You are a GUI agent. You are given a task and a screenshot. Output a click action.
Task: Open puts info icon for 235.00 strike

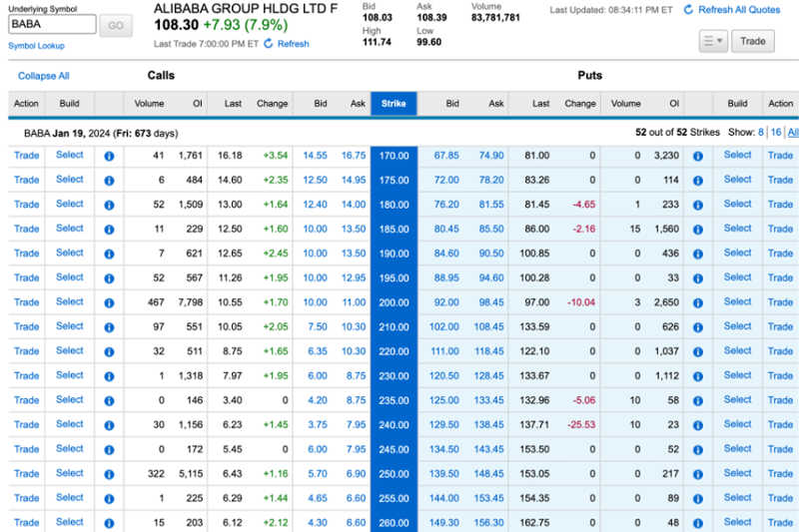tap(698, 400)
